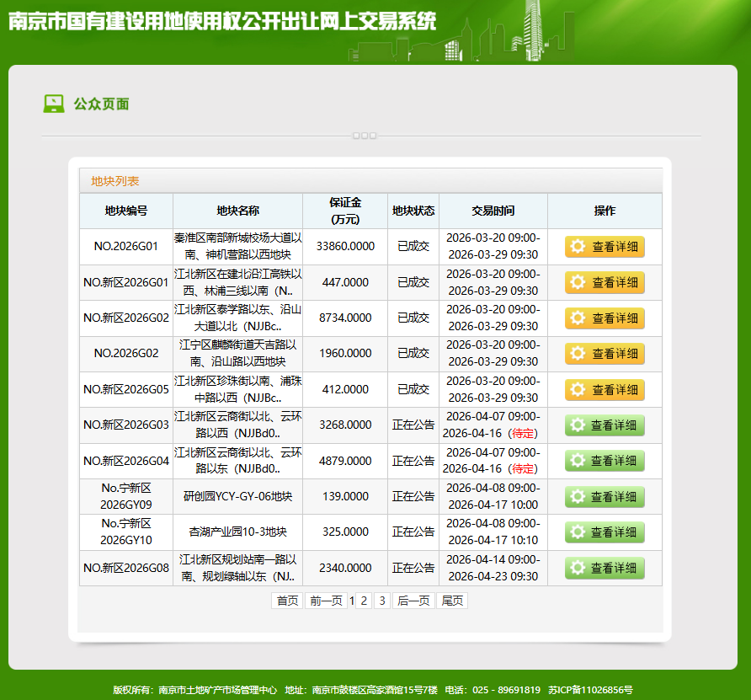The width and height of the screenshot is (751, 700).
Task: Click the 交易时间 column header
Action: [493, 211]
